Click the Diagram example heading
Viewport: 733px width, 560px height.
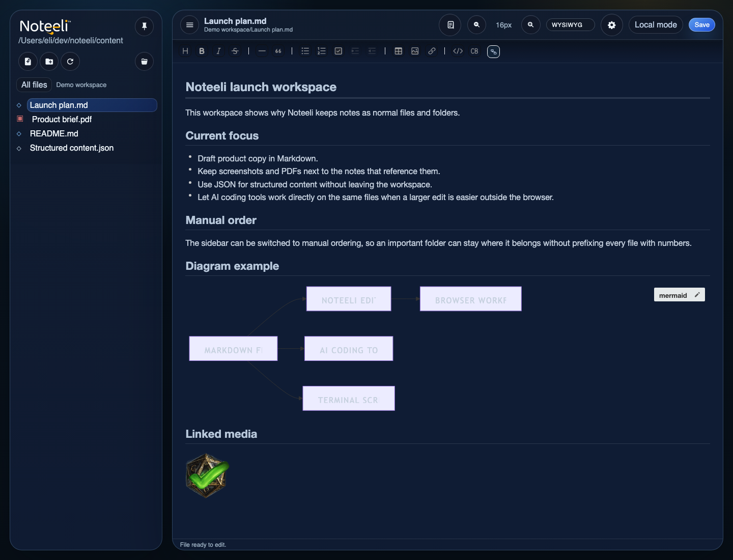[x=232, y=266]
